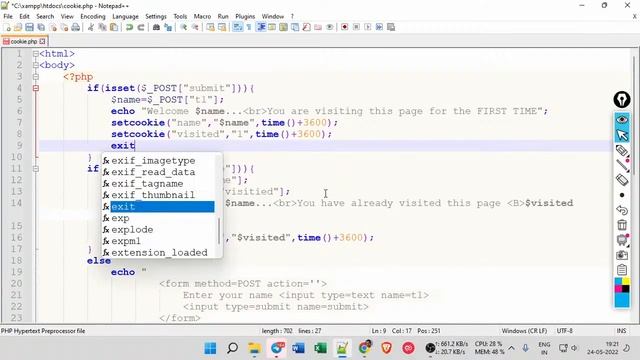Viewport: 640px width, 360px height.
Task: Open the annotation app lightbulb logo button
Action: 622,100
